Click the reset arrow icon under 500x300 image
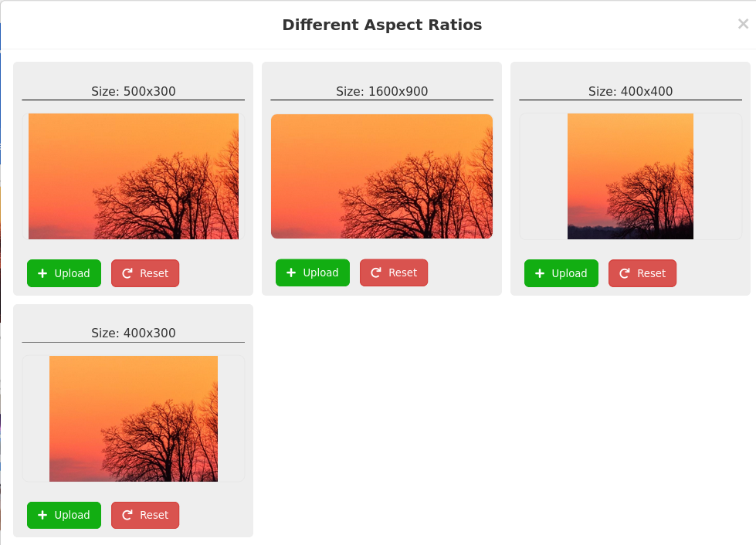 [x=127, y=273]
